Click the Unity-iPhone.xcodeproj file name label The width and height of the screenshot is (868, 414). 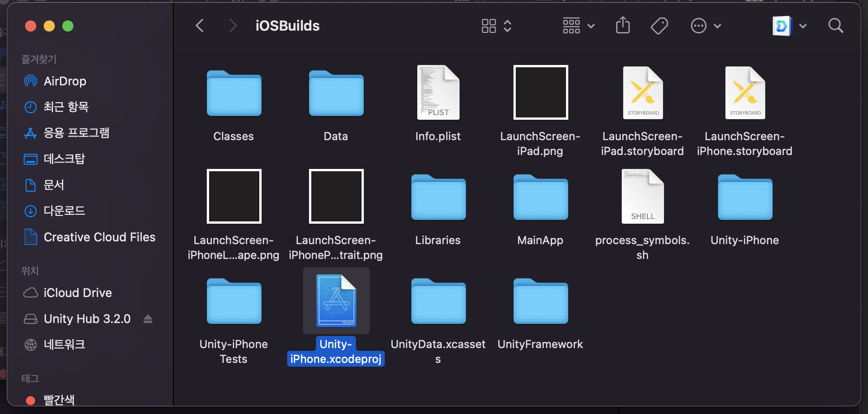point(336,351)
